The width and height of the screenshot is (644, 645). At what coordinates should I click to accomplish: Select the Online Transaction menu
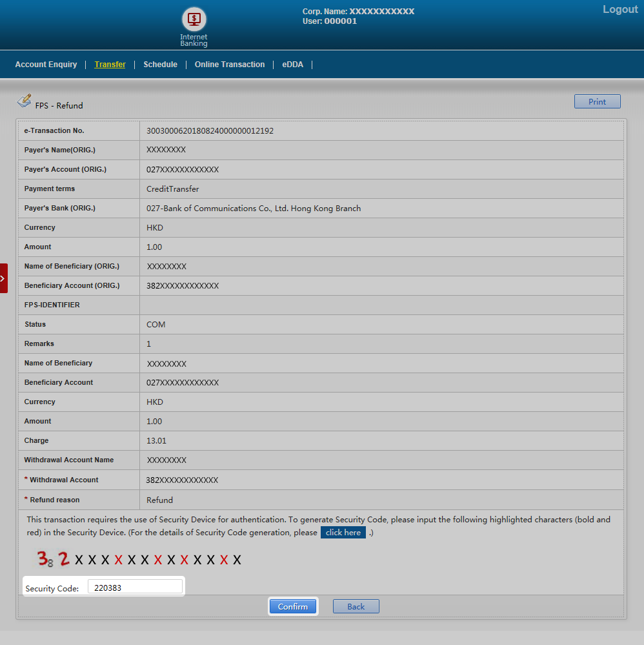tap(230, 65)
